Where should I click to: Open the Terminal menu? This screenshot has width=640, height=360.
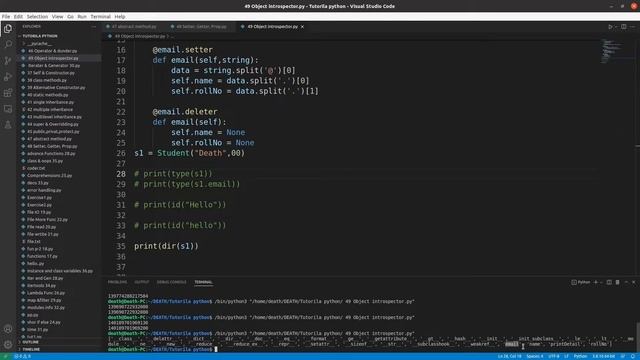(x=100, y=17)
